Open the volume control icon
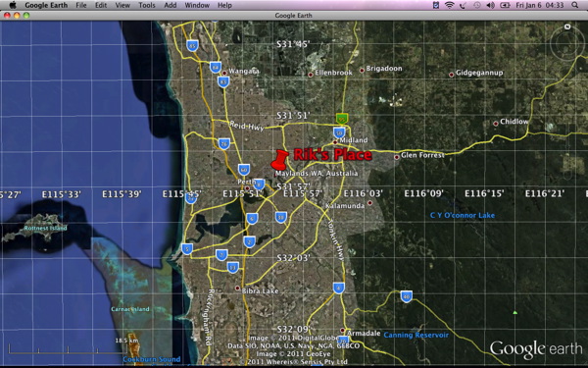The image size is (588, 368). click(490, 5)
